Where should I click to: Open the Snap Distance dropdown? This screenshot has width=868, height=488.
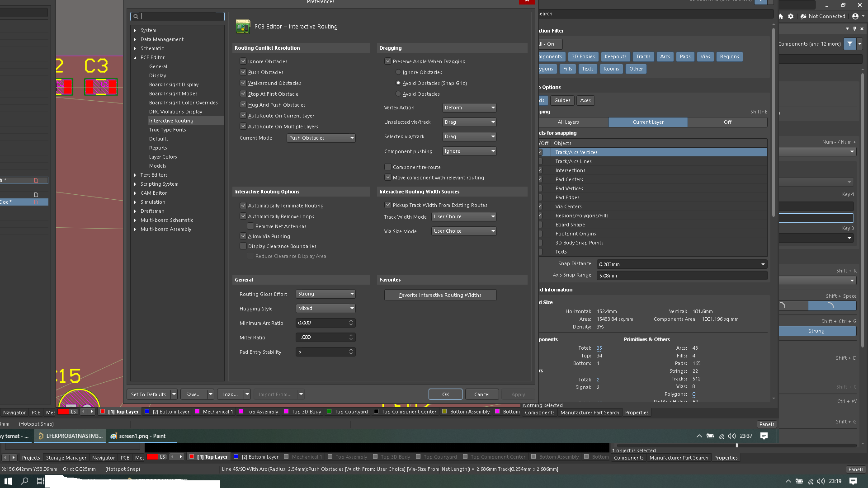click(763, 264)
